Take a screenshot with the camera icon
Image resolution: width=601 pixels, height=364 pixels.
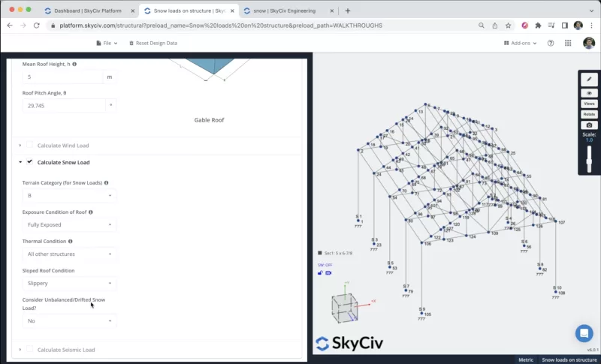[589, 125]
